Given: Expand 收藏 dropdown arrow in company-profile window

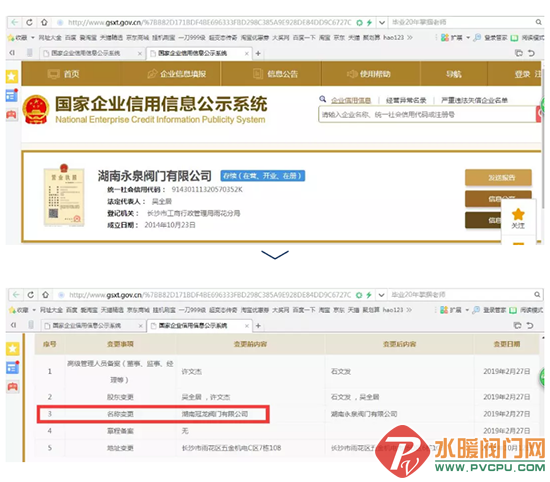Looking at the screenshot, I should click(x=33, y=37).
